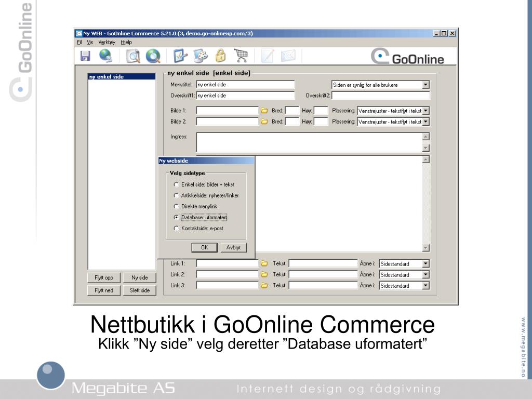This screenshot has height=399, width=532.
Task: Open 'Åpne i' dropdown for Link 2
Action: tap(426, 274)
